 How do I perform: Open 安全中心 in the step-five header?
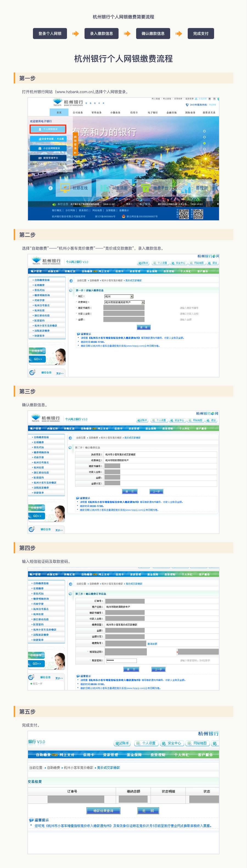point(172,743)
